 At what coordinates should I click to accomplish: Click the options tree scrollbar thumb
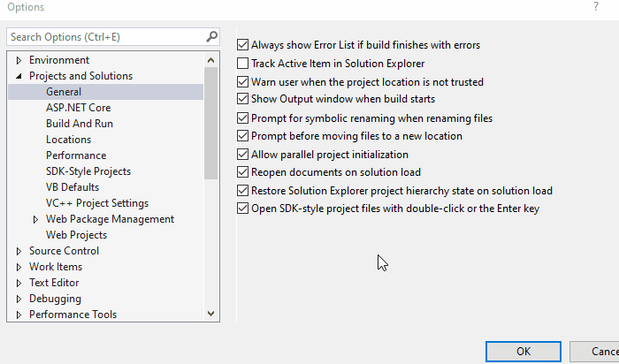210,123
